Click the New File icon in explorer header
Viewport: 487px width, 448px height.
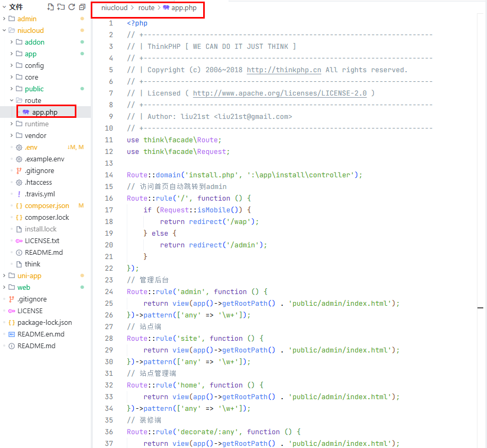click(x=50, y=7)
